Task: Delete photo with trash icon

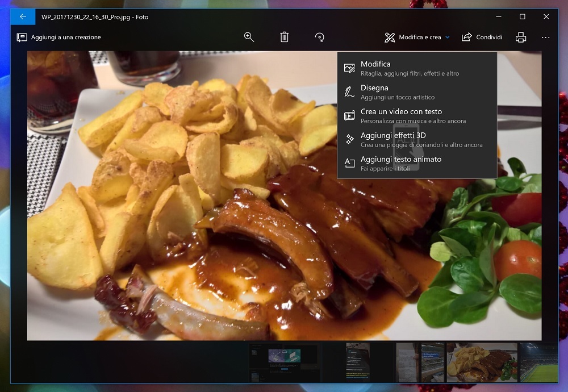Action: 285,37
